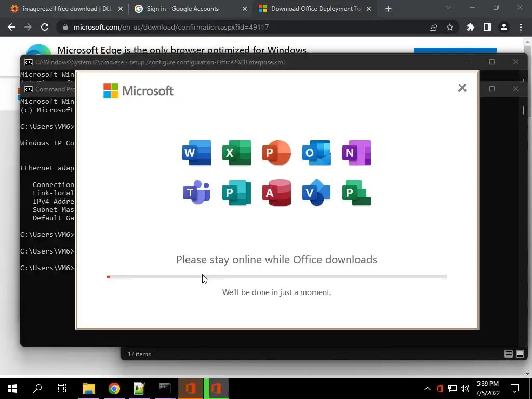The height and width of the screenshot is (399, 532).
Task: Open Chrome from taskbar
Action: pos(114,389)
